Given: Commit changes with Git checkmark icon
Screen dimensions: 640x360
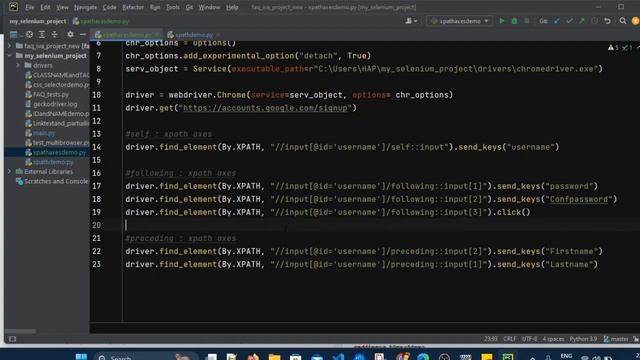Looking at the screenshot, I should [x=569, y=21].
